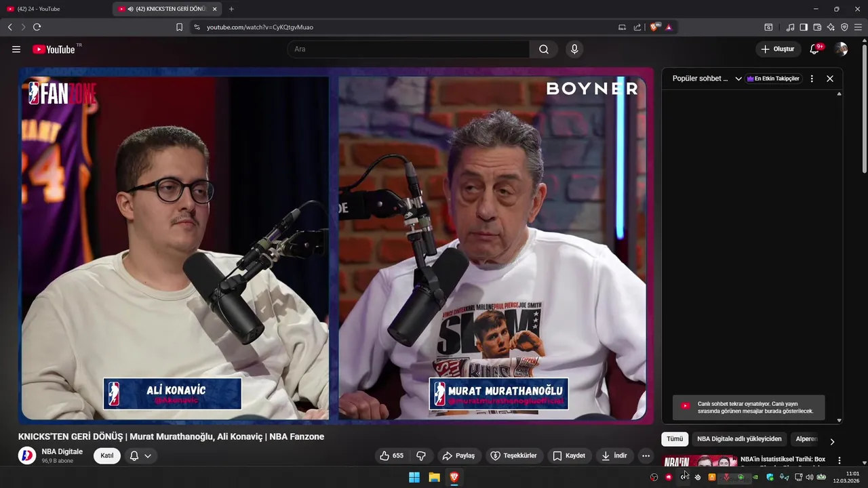Open Brave Leo AI sparkle icon

[x=831, y=27]
